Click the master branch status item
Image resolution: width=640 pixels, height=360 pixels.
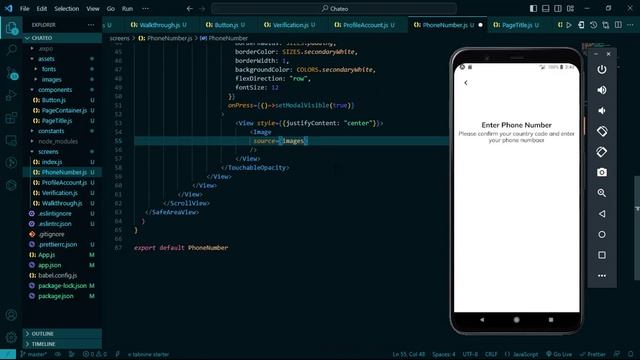click(x=33, y=354)
